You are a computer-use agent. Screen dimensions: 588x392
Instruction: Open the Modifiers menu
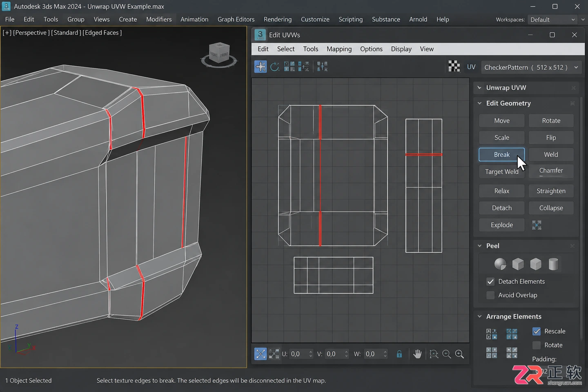point(159,19)
